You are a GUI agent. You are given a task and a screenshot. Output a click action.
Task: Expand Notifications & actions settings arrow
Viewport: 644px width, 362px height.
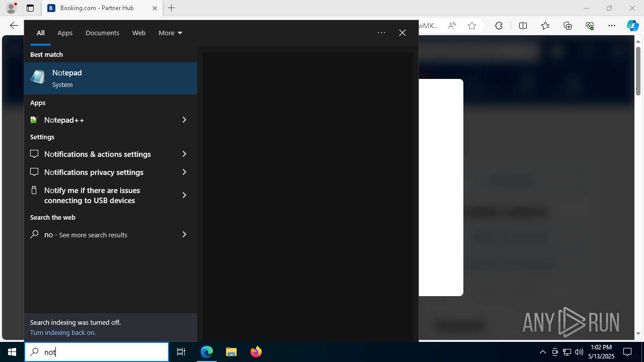(184, 154)
